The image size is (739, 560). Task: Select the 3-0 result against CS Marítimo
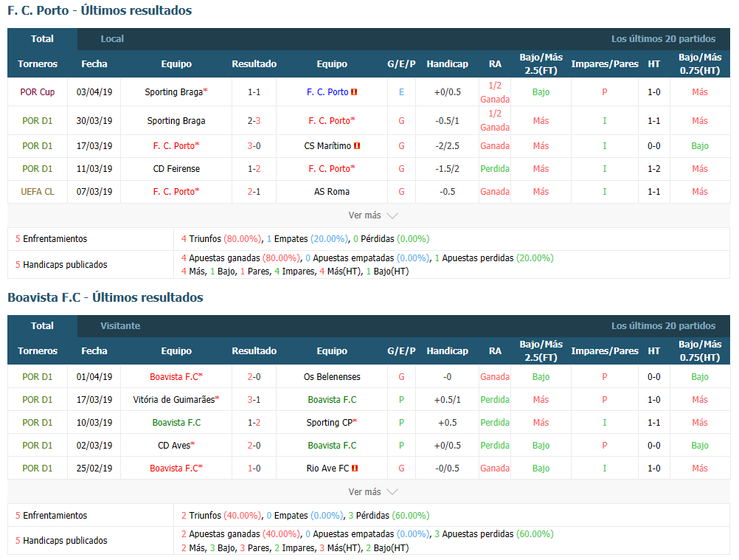click(x=254, y=146)
